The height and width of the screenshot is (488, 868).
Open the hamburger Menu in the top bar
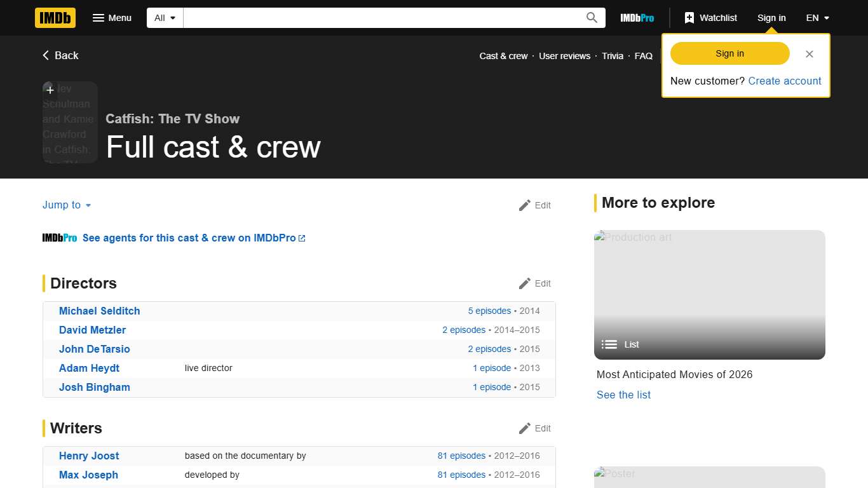click(112, 18)
